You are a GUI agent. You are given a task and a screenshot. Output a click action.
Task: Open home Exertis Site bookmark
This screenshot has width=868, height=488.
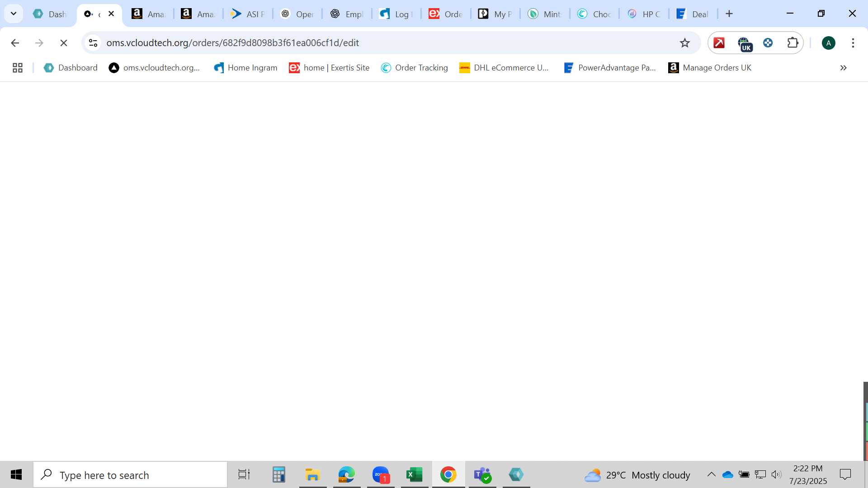(329, 68)
